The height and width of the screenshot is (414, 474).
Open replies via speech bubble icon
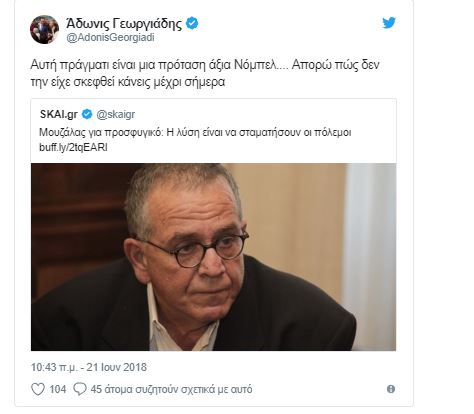80,389
